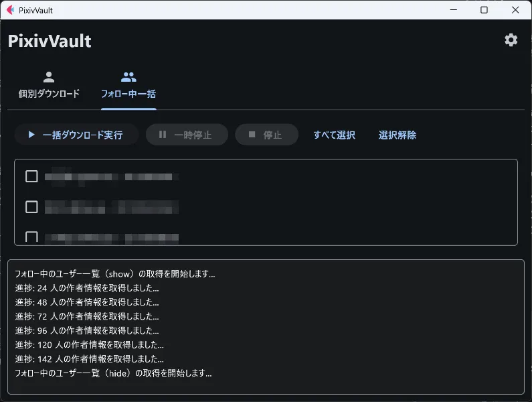Select the フォロー中一括 tab
The image size is (532, 402).
click(128, 86)
